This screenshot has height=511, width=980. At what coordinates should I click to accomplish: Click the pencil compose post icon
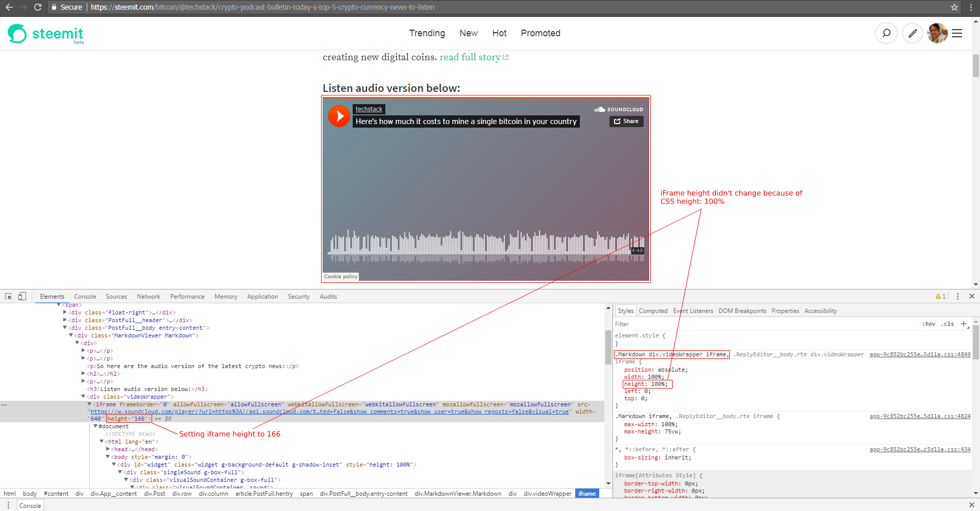(x=913, y=33)
